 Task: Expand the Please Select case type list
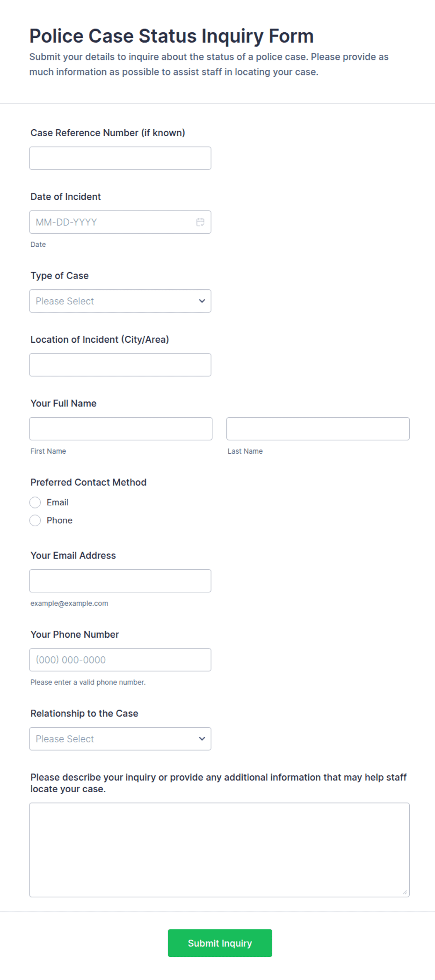click(x=120, y=301)
